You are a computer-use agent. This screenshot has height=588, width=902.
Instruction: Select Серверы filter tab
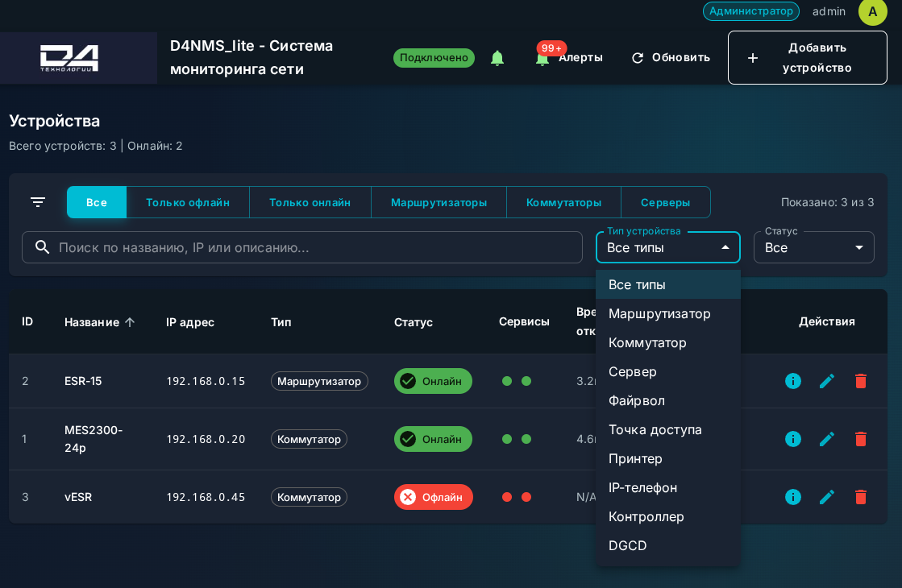pyautogui.click(x=666, y=202)
